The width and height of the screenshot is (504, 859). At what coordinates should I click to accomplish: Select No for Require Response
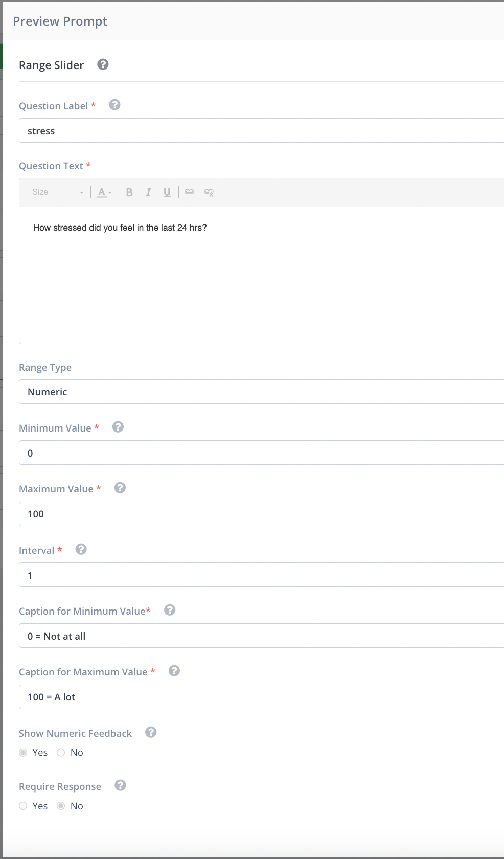pos(61,806)
